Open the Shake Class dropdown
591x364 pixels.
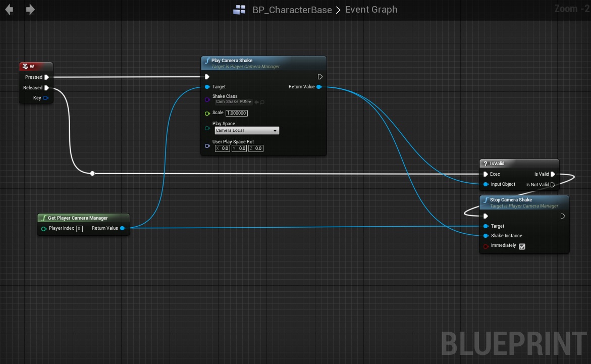pyautogui.click(x=234, y=102)
